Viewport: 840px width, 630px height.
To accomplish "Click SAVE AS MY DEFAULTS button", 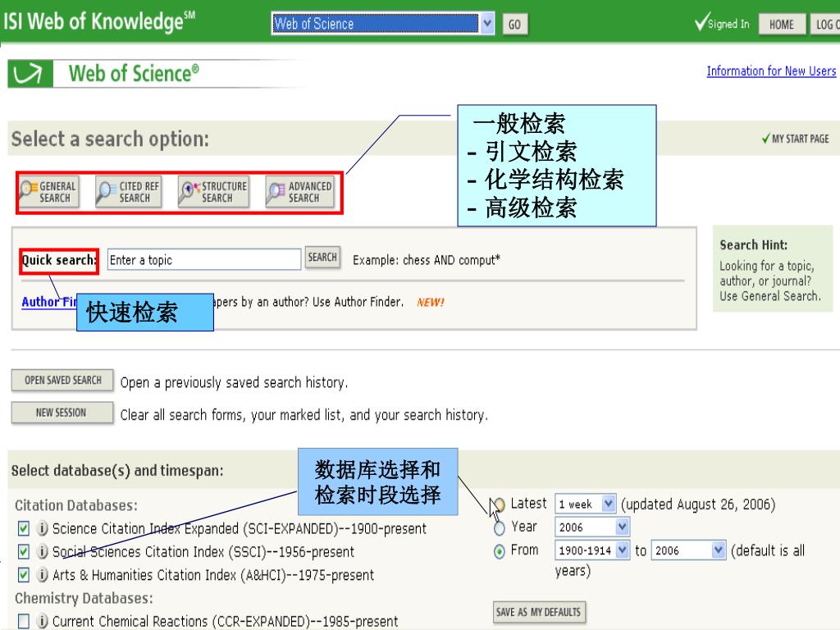I will point(539,612).
